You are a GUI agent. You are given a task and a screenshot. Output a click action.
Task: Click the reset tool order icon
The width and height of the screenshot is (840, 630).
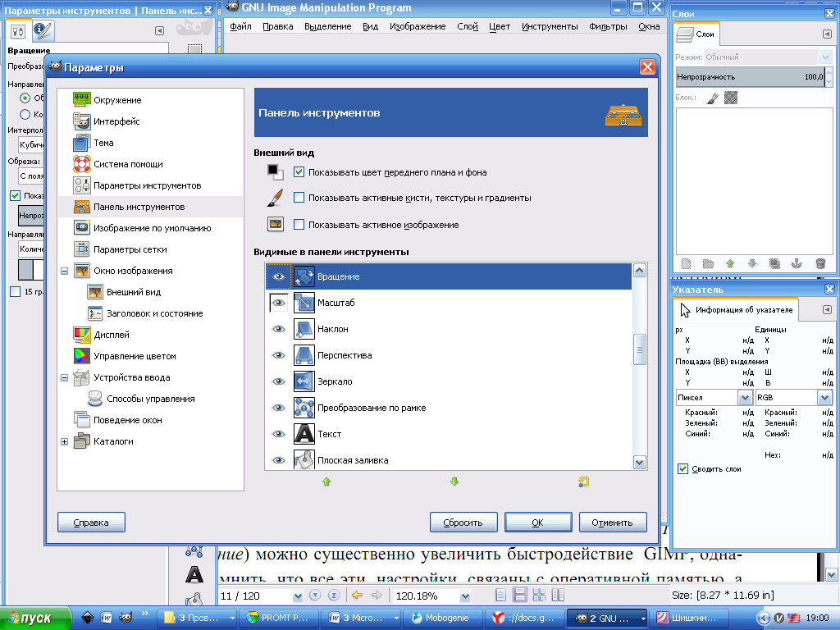pos(583,482)
